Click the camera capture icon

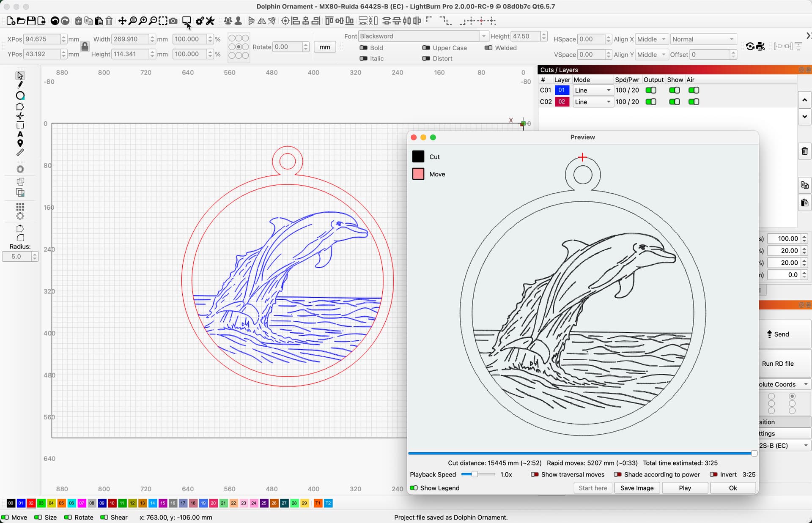(173, 21)
